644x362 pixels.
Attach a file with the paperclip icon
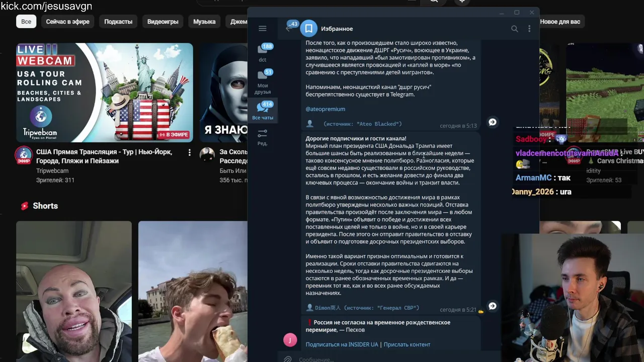click(287, 359)
